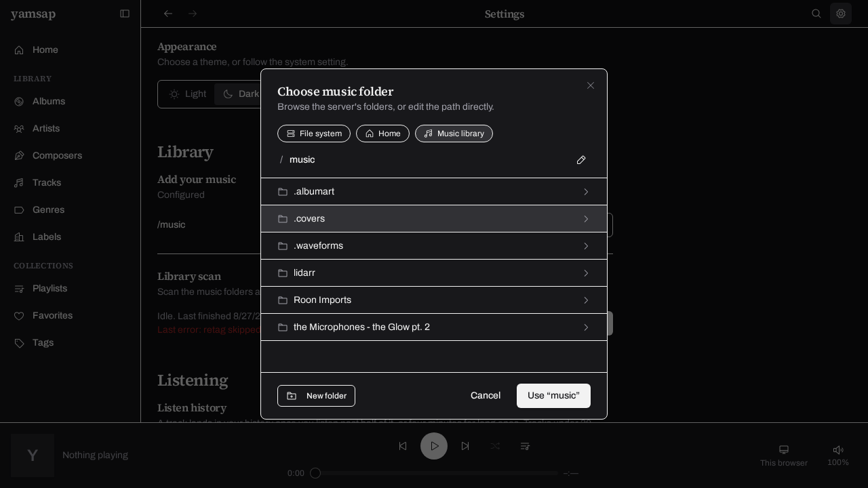Select the .covers folder row
Image resolution: width=868 pixels, height=488 pixels.
pos(434,219)
